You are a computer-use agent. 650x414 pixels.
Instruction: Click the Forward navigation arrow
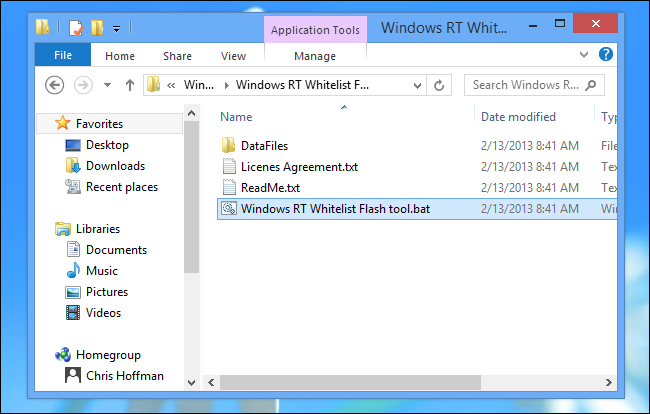[x=83, y=85]
